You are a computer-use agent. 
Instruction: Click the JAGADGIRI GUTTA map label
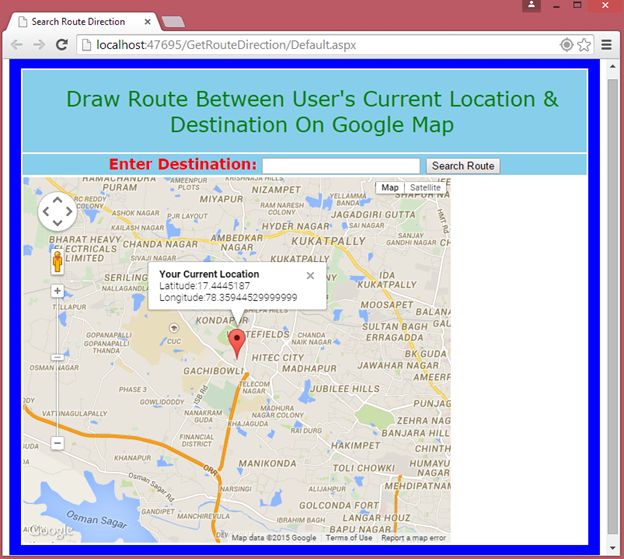373,214
